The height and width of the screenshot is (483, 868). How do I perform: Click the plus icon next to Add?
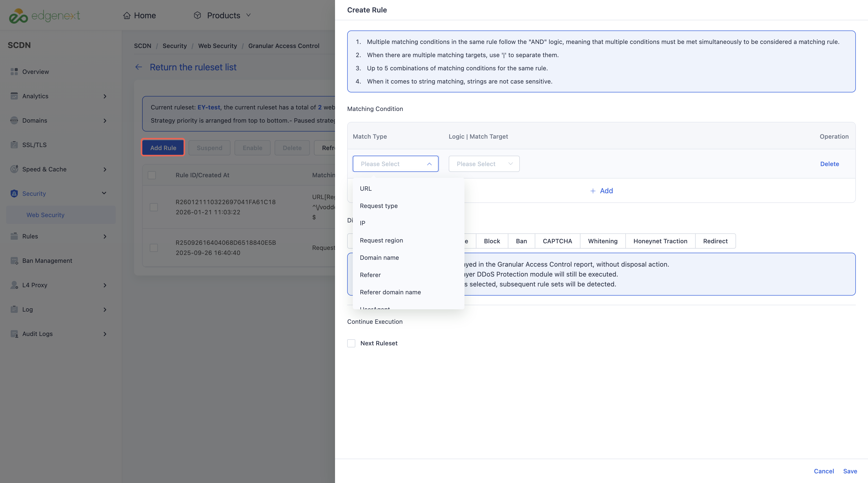(x=593, y=191)
